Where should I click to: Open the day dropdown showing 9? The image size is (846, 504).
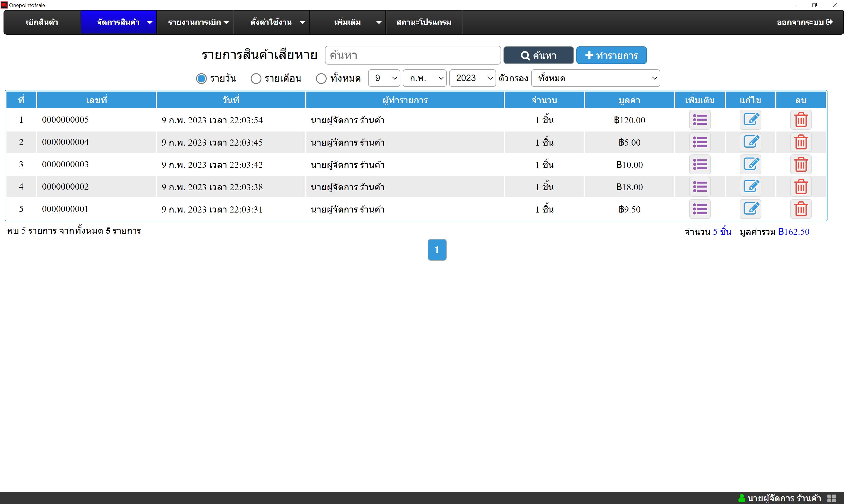(x=384, y=78)
